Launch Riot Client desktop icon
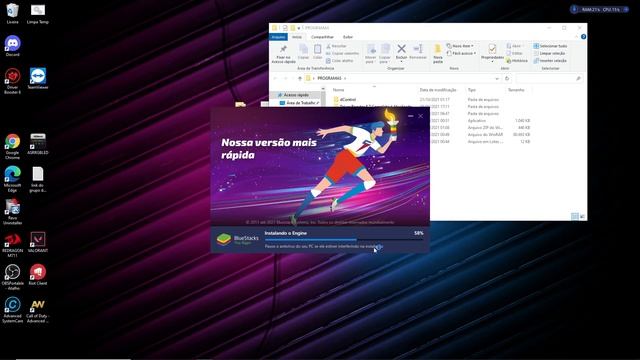 [x=38, y=274]
